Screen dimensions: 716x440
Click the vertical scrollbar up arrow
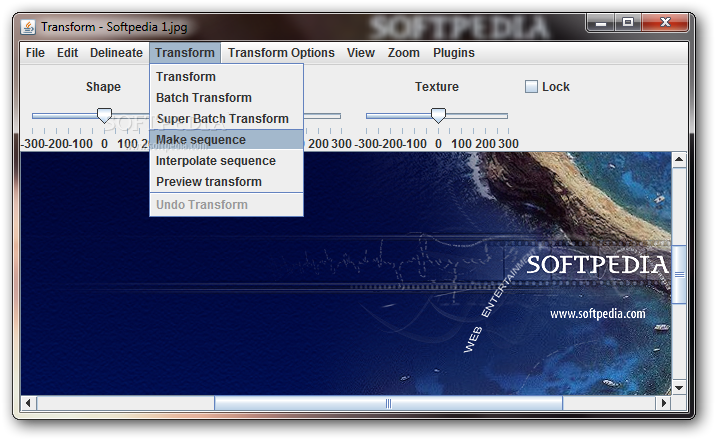tap(679, 160)
